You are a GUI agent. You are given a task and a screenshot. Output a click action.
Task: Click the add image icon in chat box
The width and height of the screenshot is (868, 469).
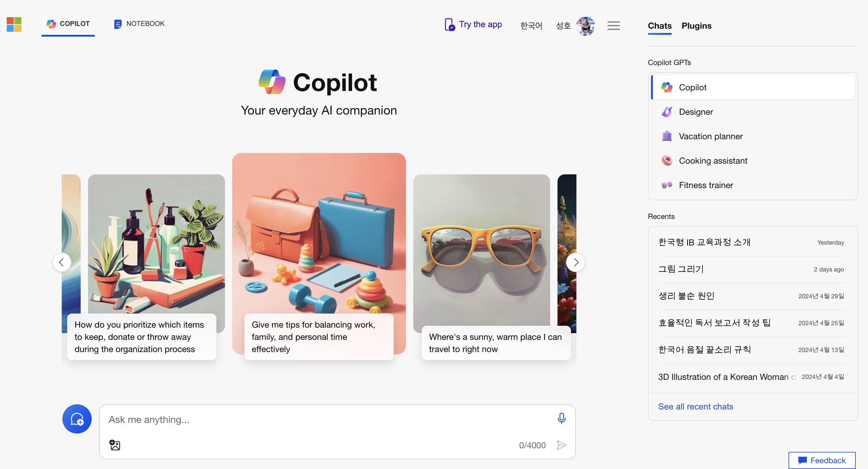click(115, 445)
